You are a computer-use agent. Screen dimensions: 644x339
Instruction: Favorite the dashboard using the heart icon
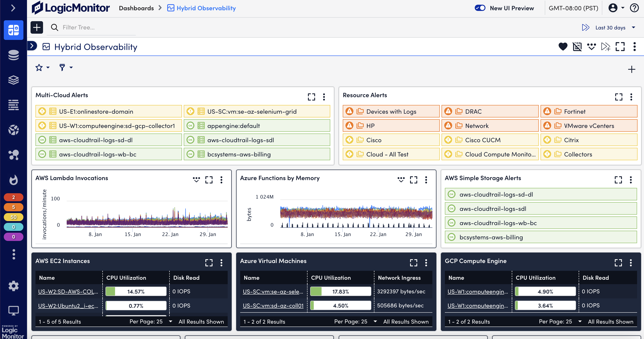coord(563,47)
